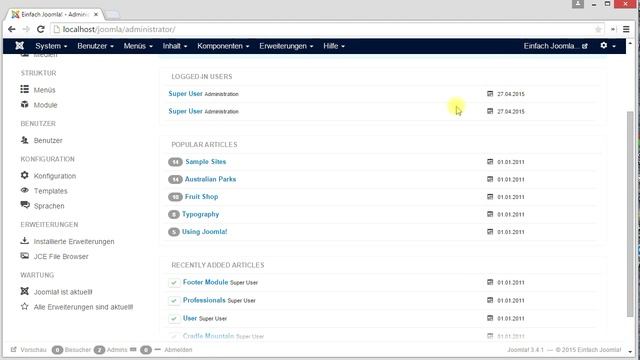The width and height of the screenshot is (640, 360).
Task: Open the System menu
Action: (x=51, y=46)
